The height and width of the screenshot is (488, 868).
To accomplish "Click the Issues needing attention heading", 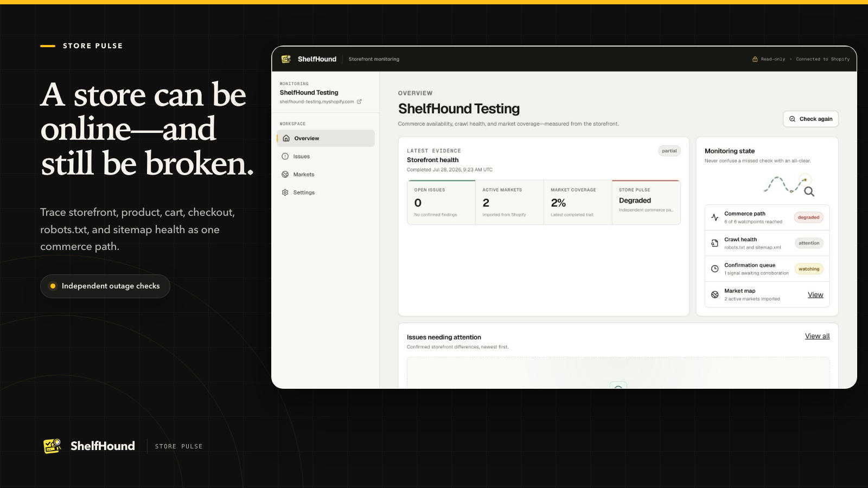I will (444, 337).
